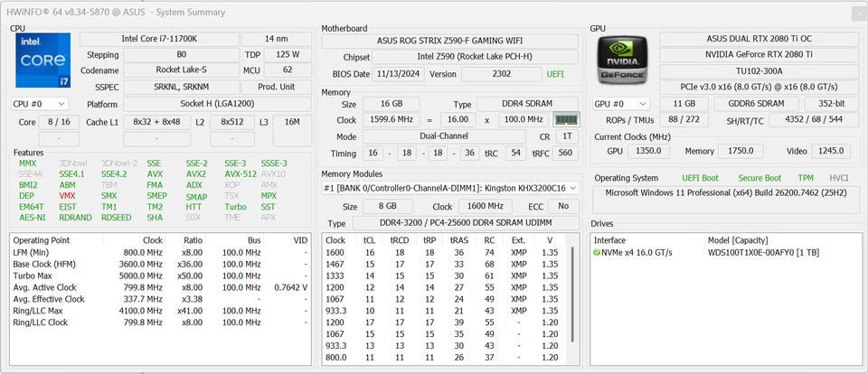Open the GPU #0 selector dropdown
Viewport: 868px width, 374px height.
[x=621, y=104]
